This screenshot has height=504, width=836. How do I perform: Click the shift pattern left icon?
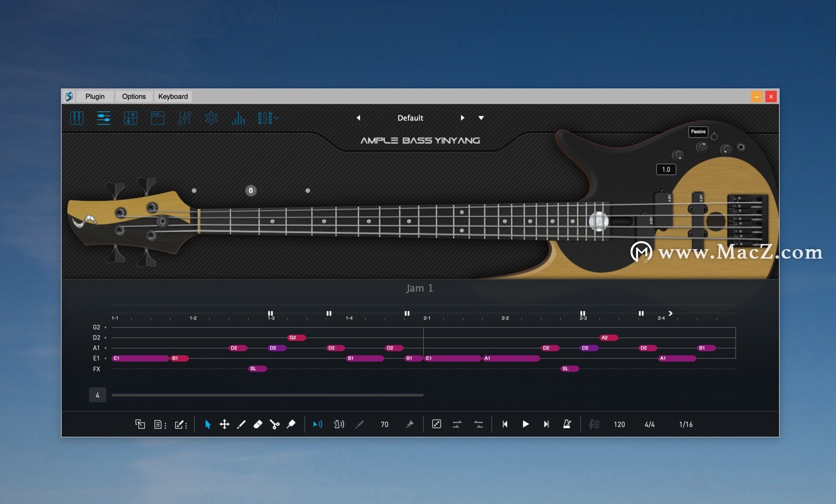click(478, 424)
